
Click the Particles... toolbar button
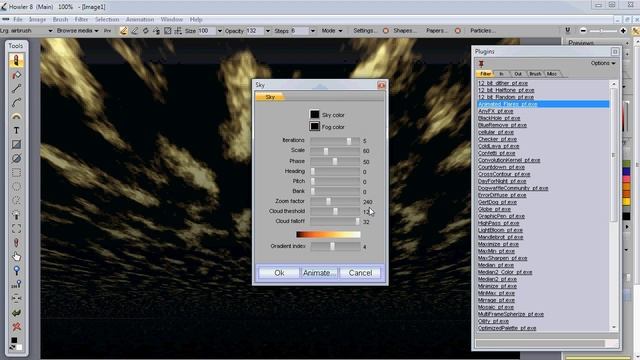click(x=483, y=31)
